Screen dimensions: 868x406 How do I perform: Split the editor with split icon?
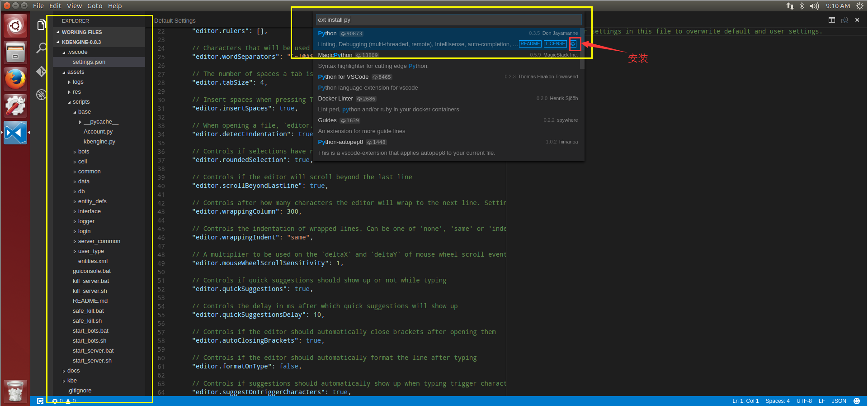[832, 20]
